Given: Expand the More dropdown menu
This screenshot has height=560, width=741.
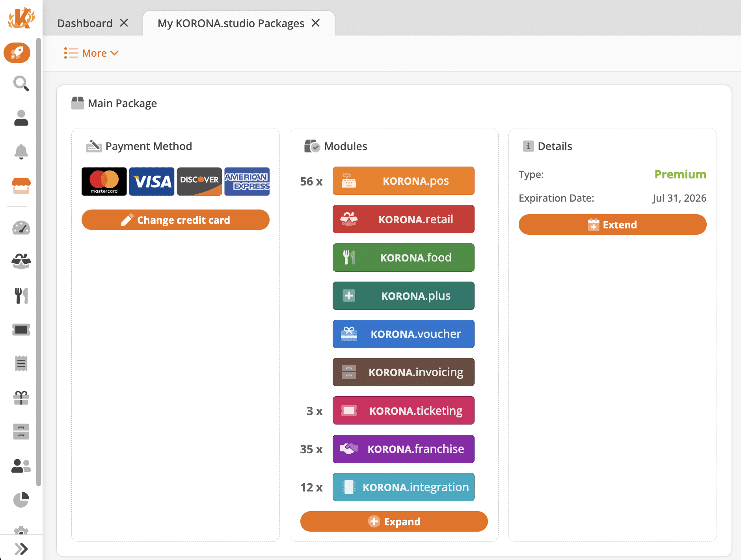Looking at the screenshot, I should click(91, 53).
